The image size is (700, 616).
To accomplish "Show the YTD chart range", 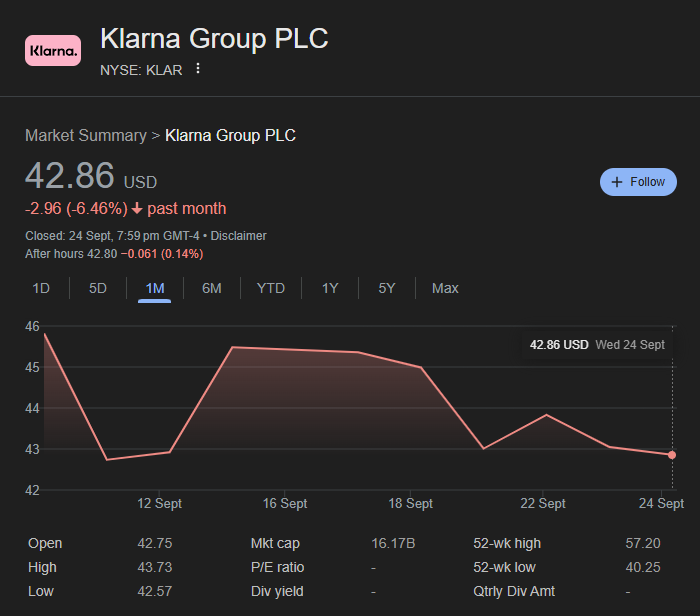I will (271, 288).
